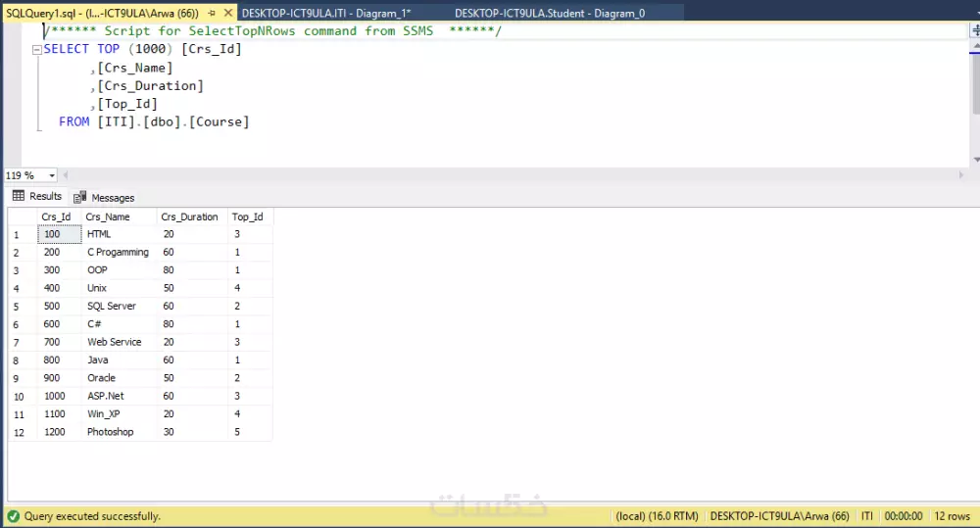Click the editor horizontal scroll right arrow

pos(961,175)
